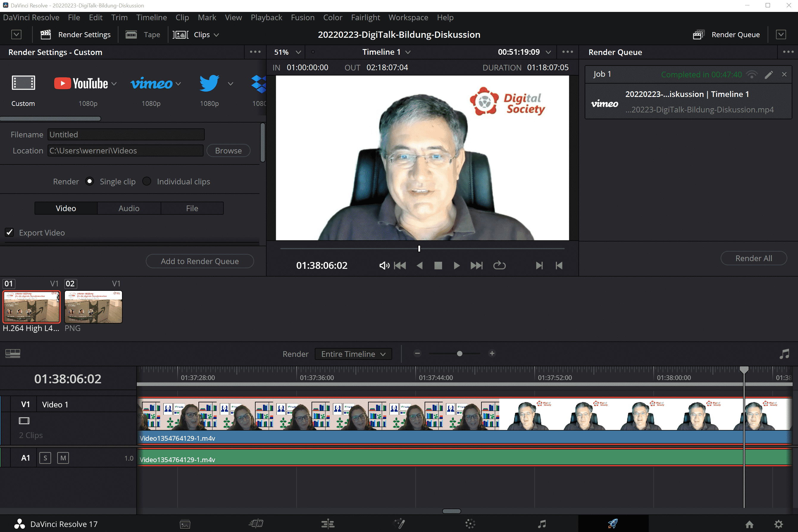Mute viewer audio with speaker icon
Screen dimensions: 798x532
(384, 266)
